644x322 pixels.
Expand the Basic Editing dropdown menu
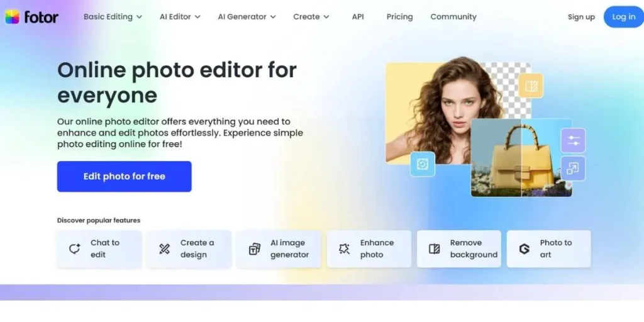pyautogui.click(x=113, y=17)
